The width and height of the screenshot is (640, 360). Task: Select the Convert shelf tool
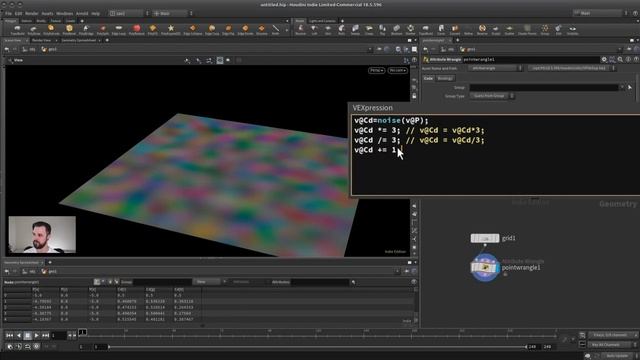455,30
